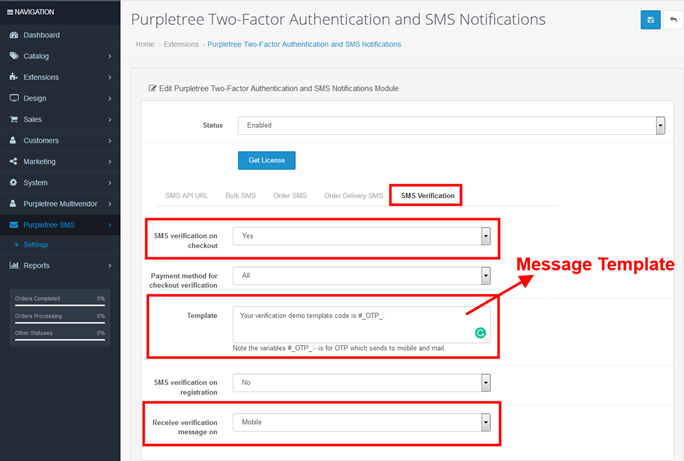Open the Purpletree SMS menu label
This screenshot has width=684, height=461.
pyautogui.click(x=49, y=225)
